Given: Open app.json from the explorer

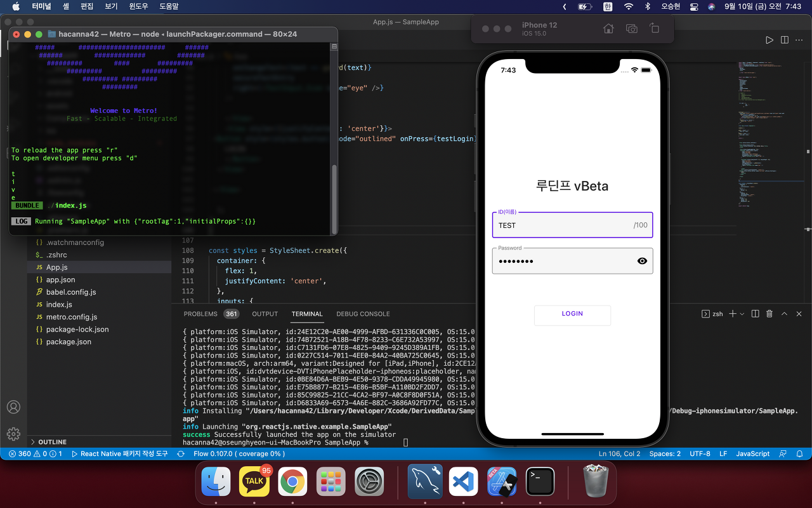Looking at the screenshot, I should [61, 279].
